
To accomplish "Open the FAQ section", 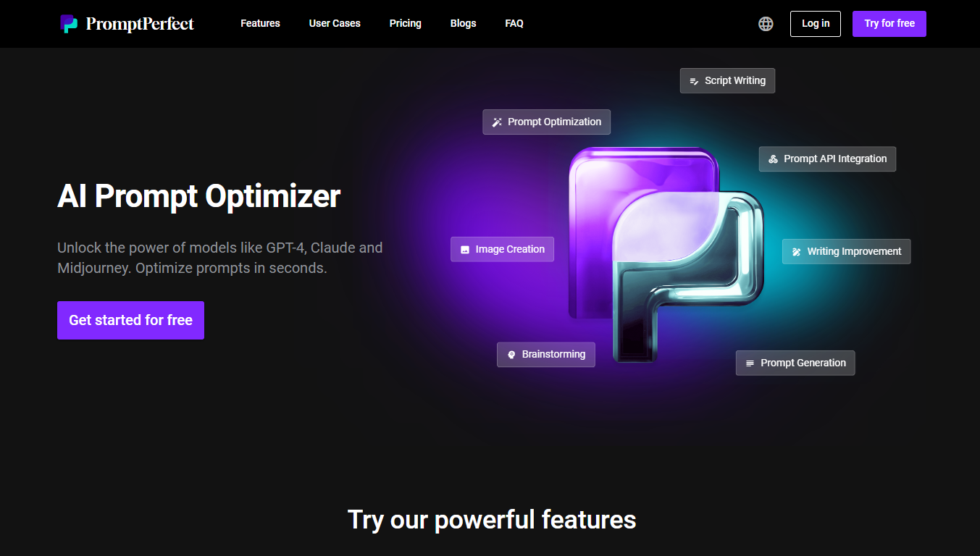I will pyautogui.click(x=514, y=23).
